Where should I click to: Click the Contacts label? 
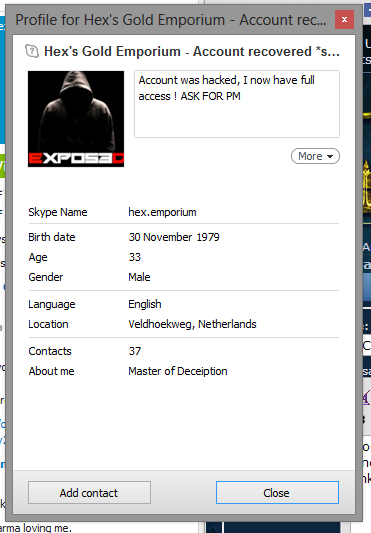[x=50, y=351]
